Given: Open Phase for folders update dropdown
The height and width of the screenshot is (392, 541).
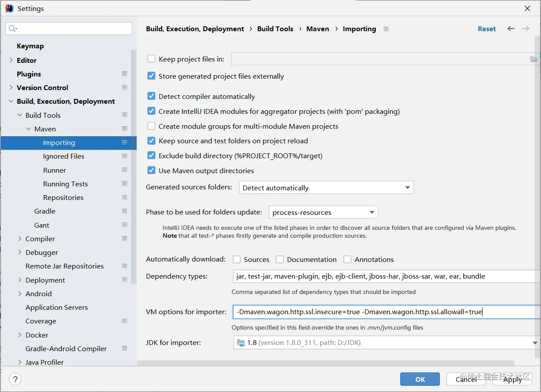Looking at the screenshot, I should tap(323, 212).
